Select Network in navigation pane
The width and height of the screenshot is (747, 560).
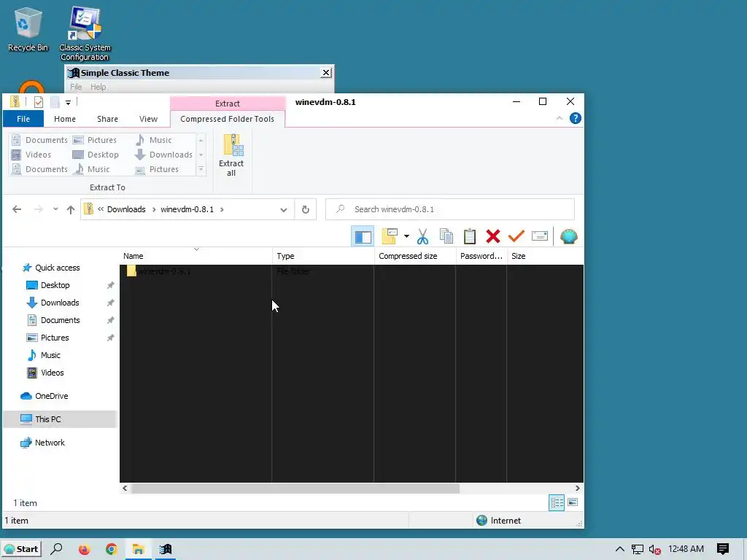point(50,443)
